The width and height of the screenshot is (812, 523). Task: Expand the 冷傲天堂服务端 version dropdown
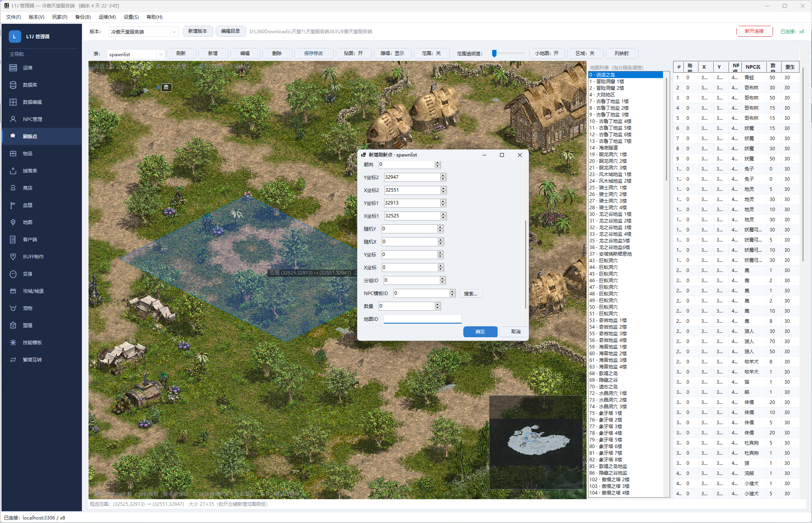coord(174,32)
